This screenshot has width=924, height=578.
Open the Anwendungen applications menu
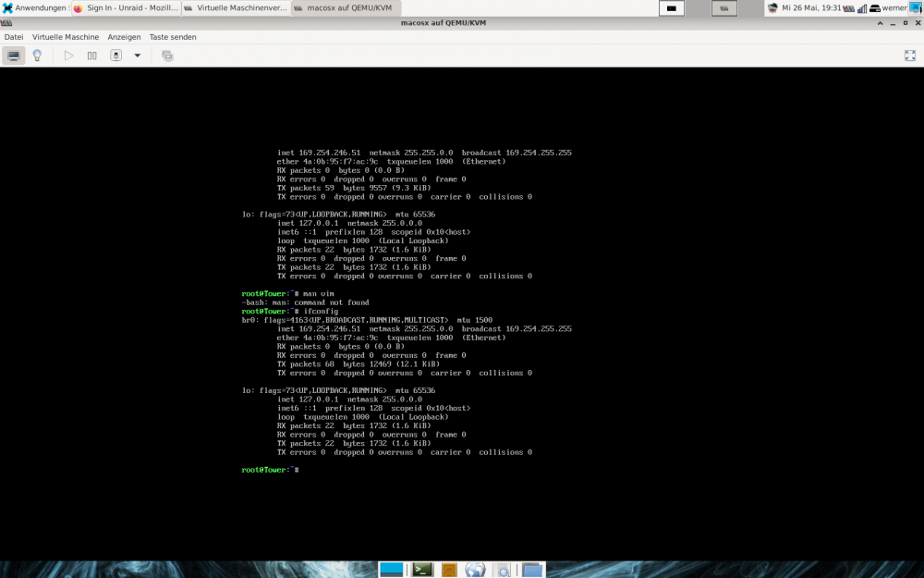[34, 7]
